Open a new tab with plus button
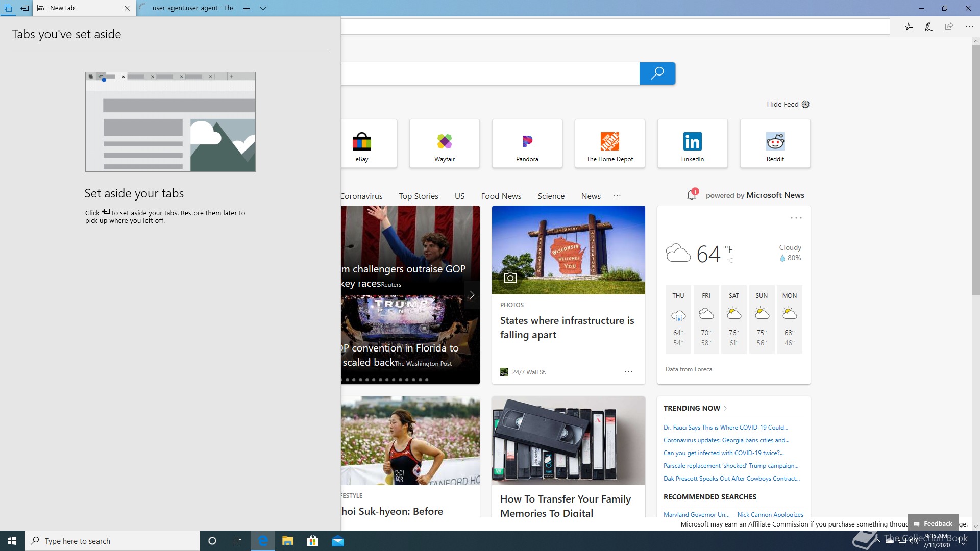Viewport: 980px width, 551px height. pos(247,8)
